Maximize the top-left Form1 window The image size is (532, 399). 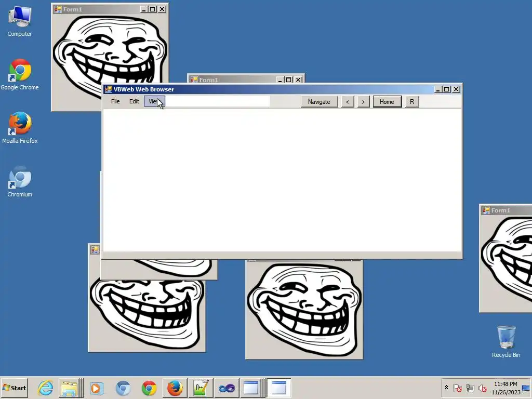tap(153, 9)
